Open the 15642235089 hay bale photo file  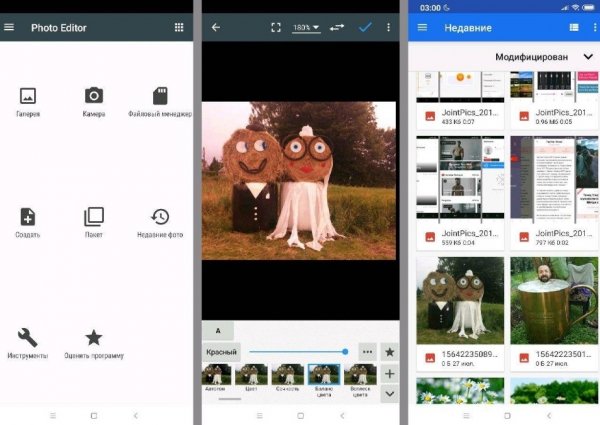click(x=460, y=314)
